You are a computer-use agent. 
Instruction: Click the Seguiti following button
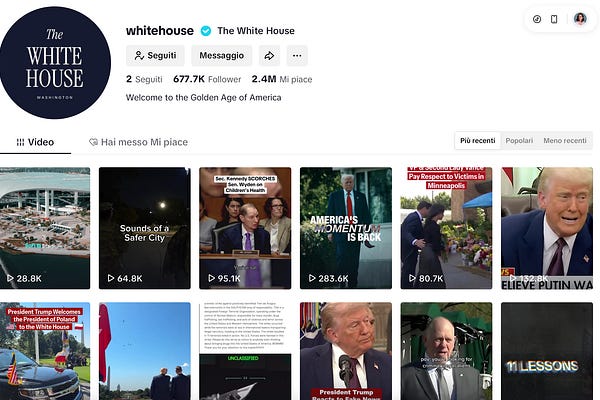(x=155, y=56)
